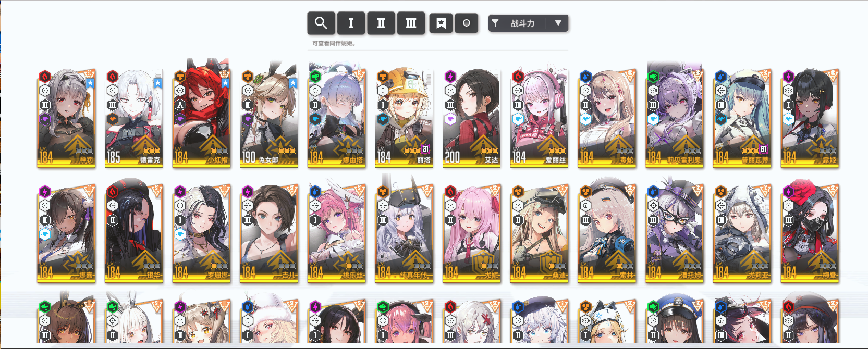Image resolution: width=868 pixels, height=349 pixels.
Task: Click the iron element icon on 丽塔
Action: (x=383, y=77)
